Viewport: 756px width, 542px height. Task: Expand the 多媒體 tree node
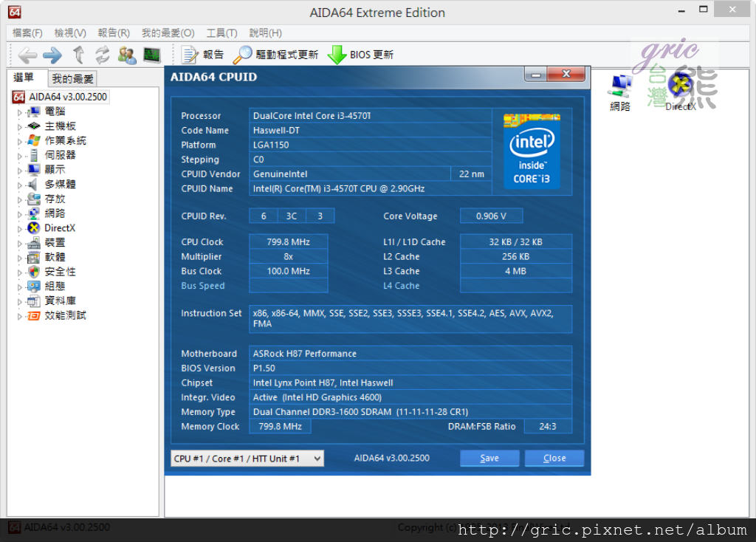20,185
